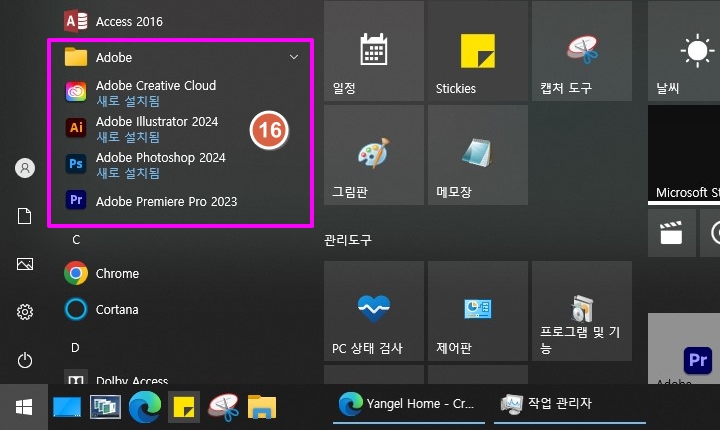The width and height of the screenshot is (720, 430).
Task: Open Chrome from the app list
Action: [x=181, y=273]
